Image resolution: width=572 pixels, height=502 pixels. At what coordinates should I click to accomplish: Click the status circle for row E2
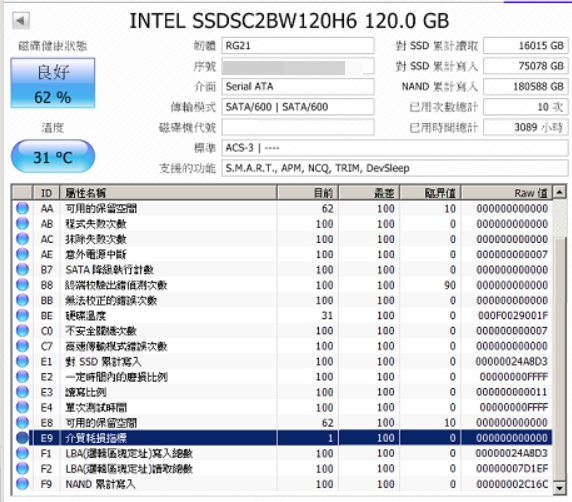click(22, 377)
